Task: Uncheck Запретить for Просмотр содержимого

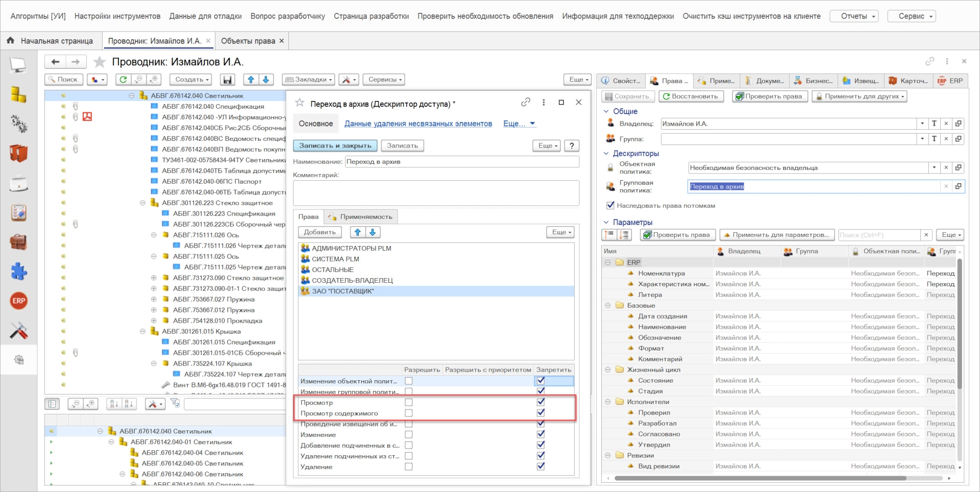Action: [x=541, y=413]
